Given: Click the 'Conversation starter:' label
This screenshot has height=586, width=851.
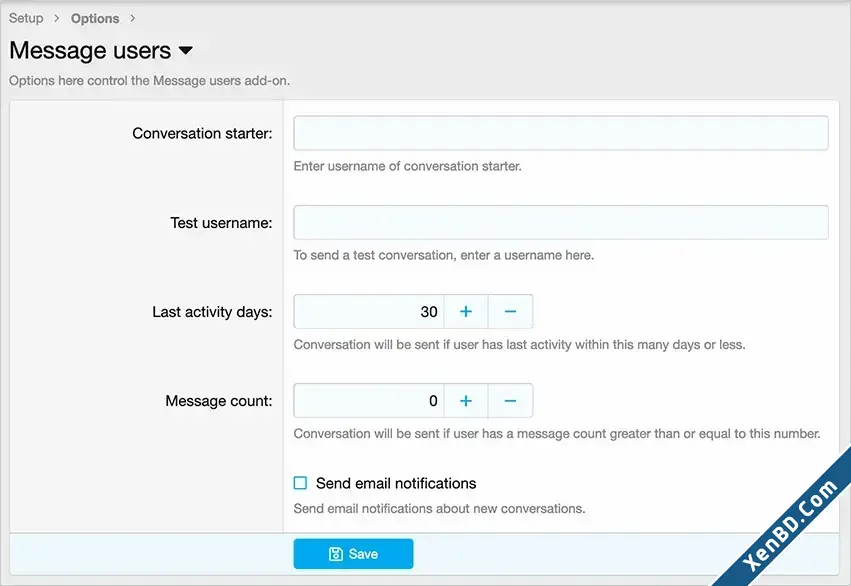Looking at the screenshot, I should pyautogui.click(x=202, y=133).
